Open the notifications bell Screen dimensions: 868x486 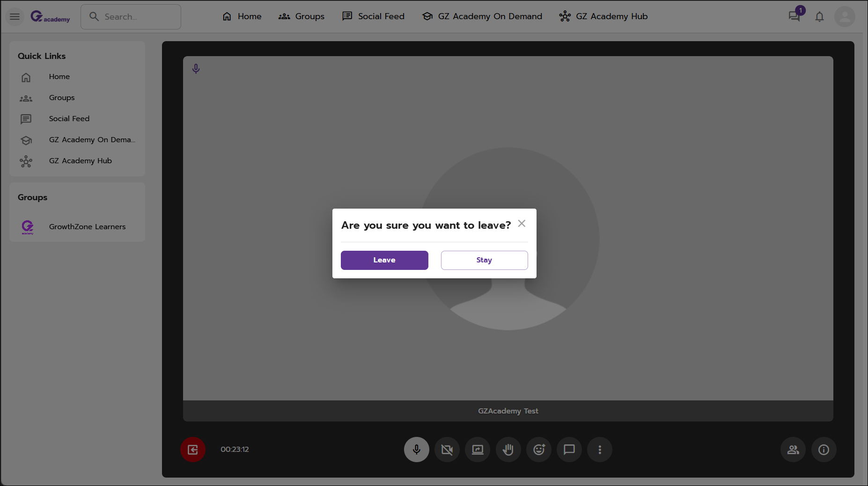[819, 17]
